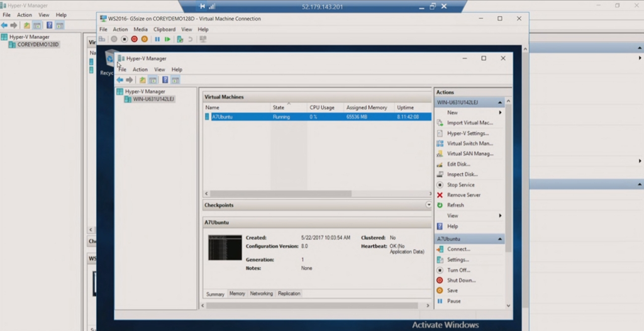Toggle the console tree in inner Hyper-V toolbar

click(153, 80)
